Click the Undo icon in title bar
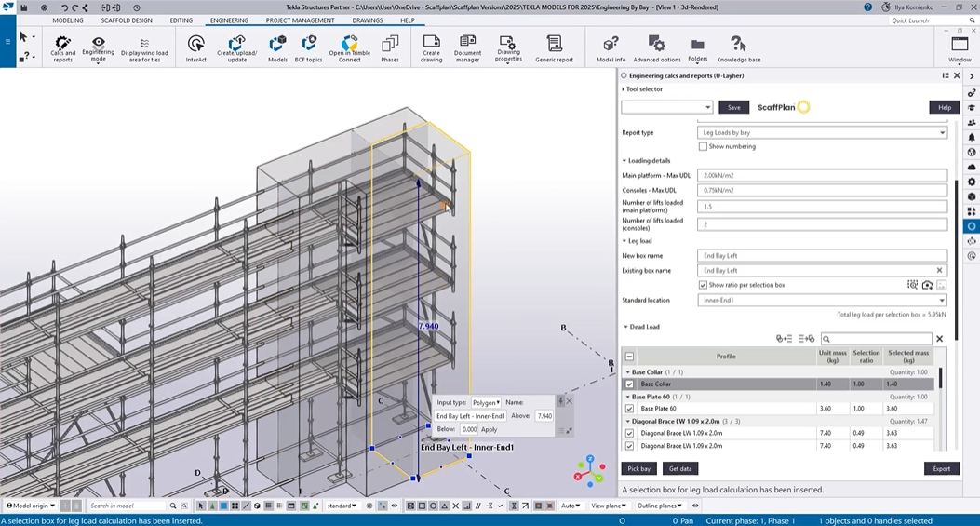 (x=64, y=7)
